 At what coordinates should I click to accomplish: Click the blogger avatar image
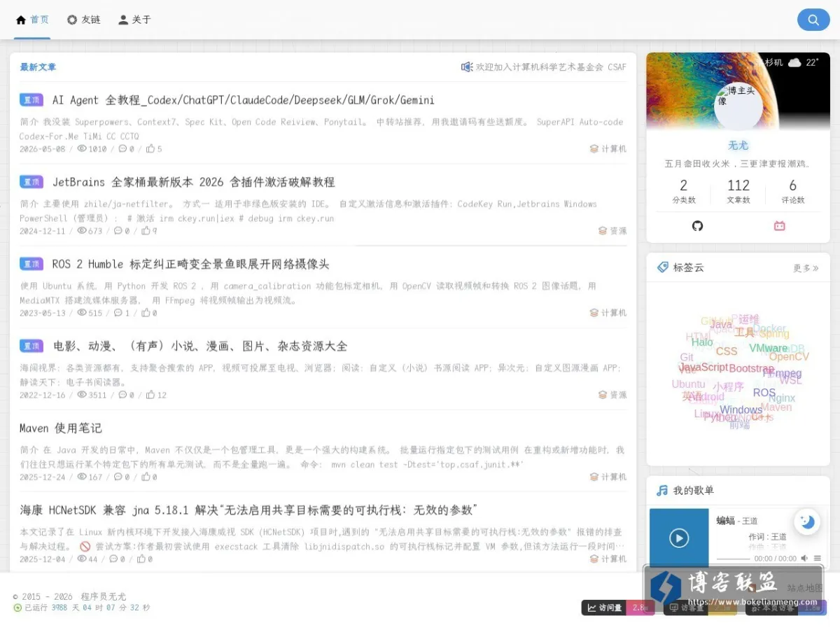pos(738,106)
